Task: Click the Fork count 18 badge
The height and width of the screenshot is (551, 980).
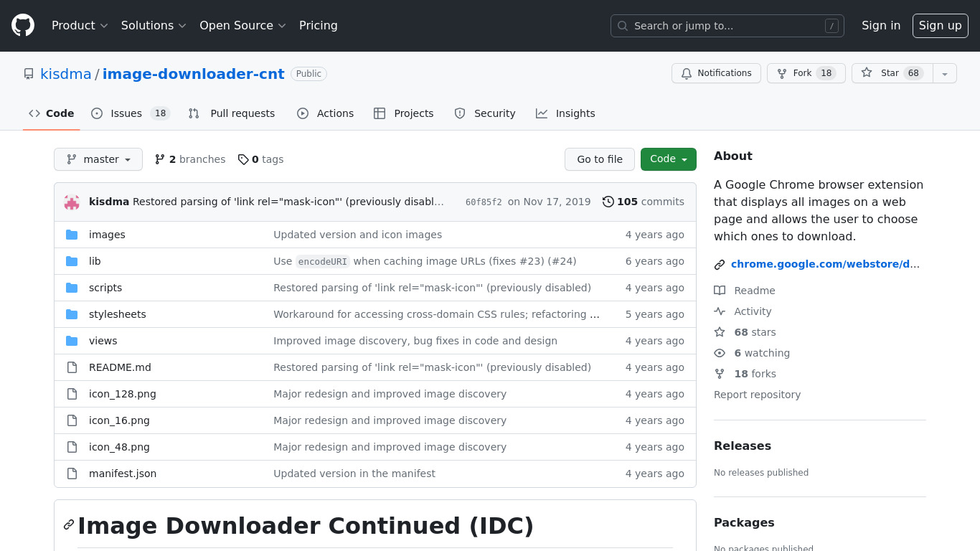Action: point(826,73)
